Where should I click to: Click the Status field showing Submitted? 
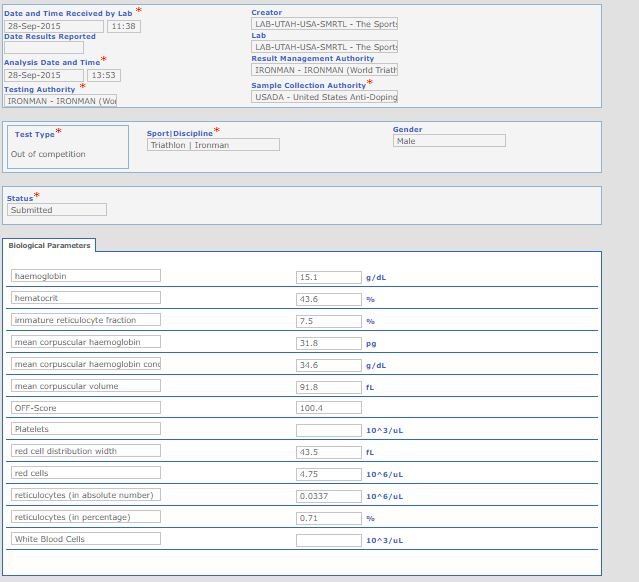(x=57, y=209)
